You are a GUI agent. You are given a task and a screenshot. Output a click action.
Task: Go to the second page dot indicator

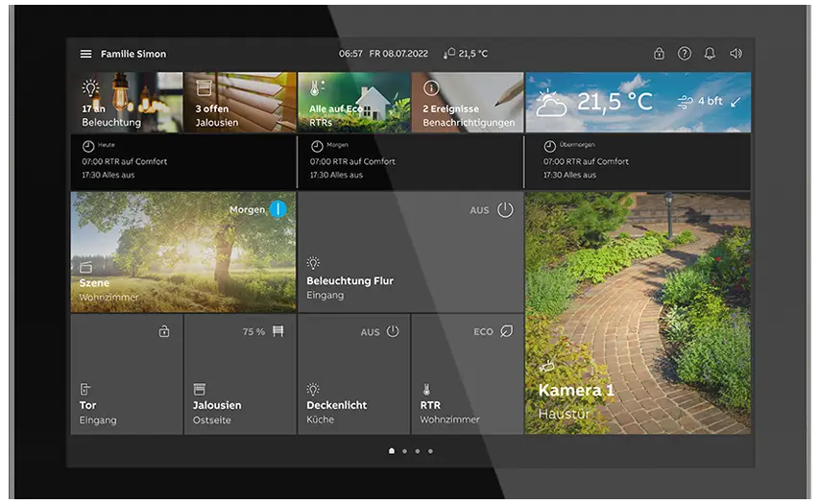point(404,450)
